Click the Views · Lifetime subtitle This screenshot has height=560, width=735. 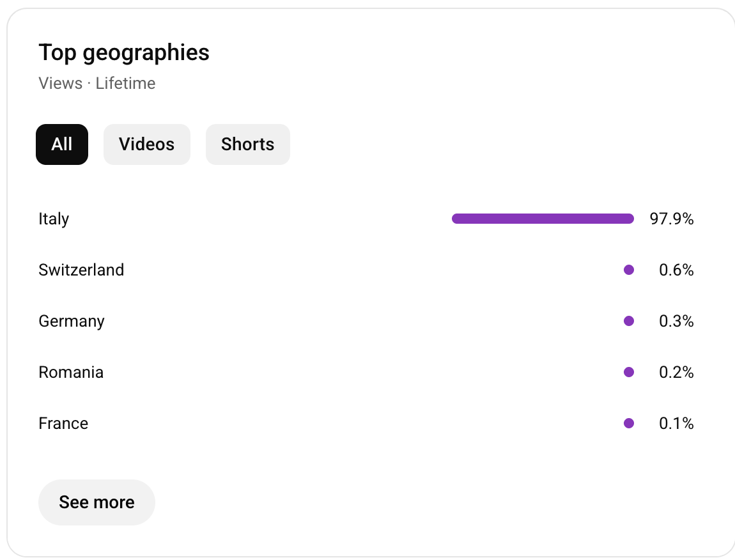pos(97,83)
